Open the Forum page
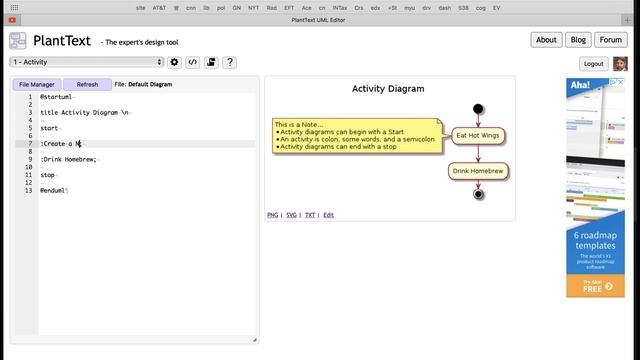Image resolution: width=640 pixels, height=360 pixels. 611,40
